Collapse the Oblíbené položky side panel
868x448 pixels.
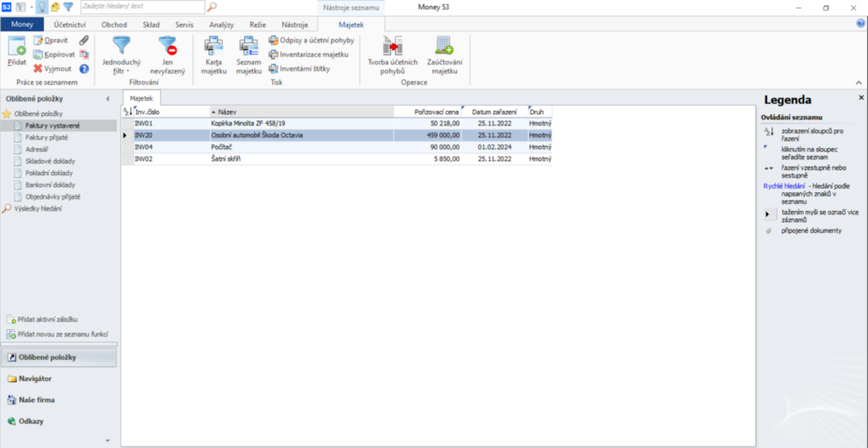[108, 99]
